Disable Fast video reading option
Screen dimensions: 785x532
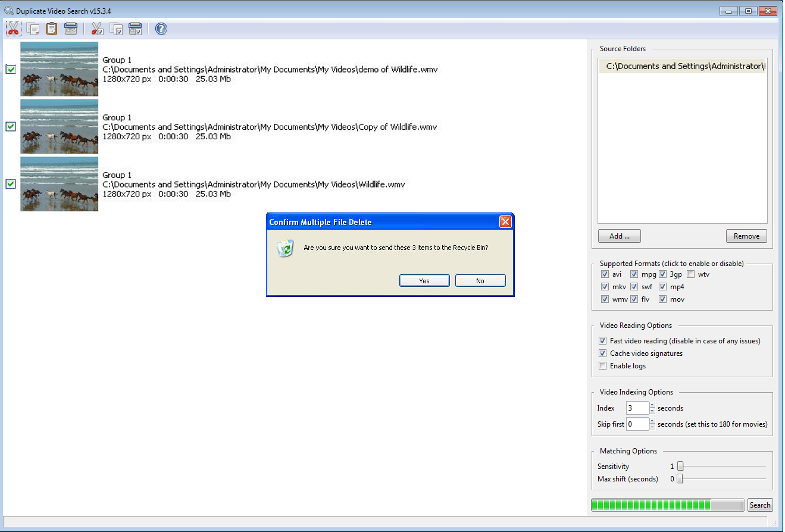pyautogui.click(x=603, y=341)
